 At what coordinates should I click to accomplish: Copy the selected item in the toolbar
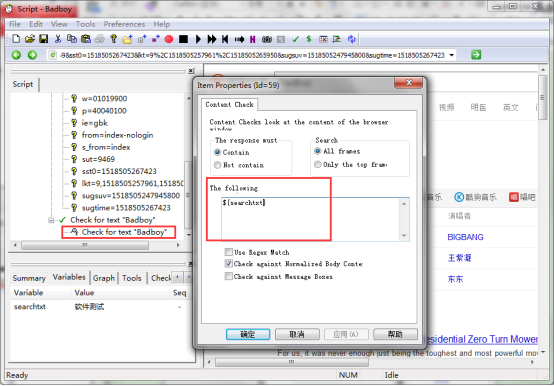point(72,39)
